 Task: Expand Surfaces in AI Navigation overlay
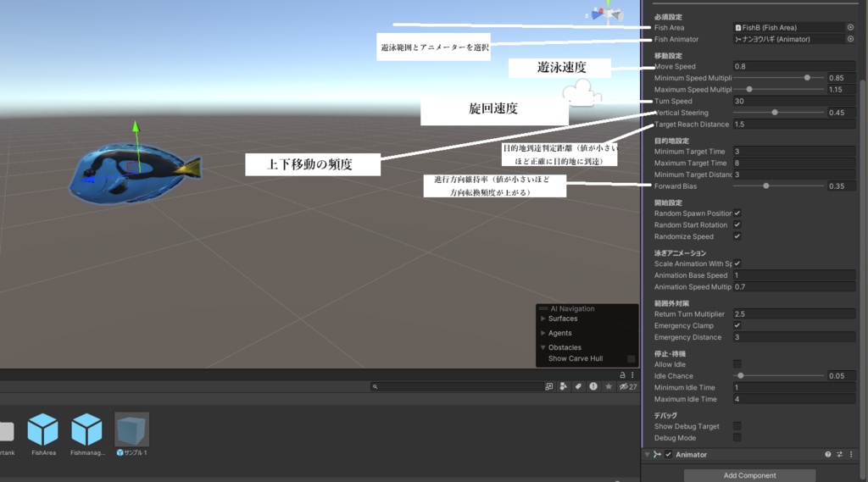pyautogui.click(x=543, y=319)
